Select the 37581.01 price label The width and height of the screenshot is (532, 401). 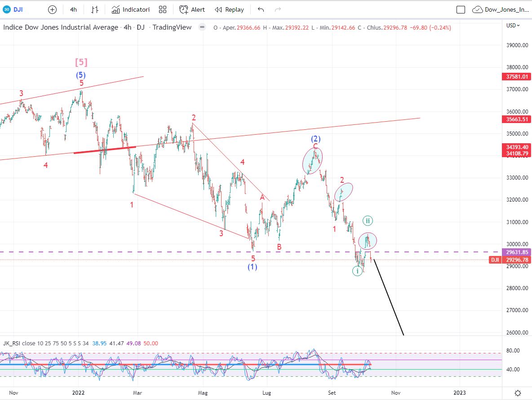pos(517,77)
